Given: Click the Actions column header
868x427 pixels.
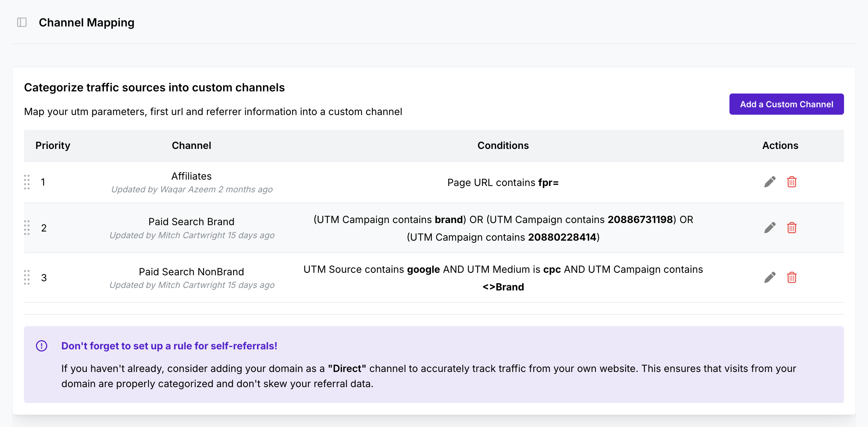Looking at the screenshot, I should [x=780, y=145].
